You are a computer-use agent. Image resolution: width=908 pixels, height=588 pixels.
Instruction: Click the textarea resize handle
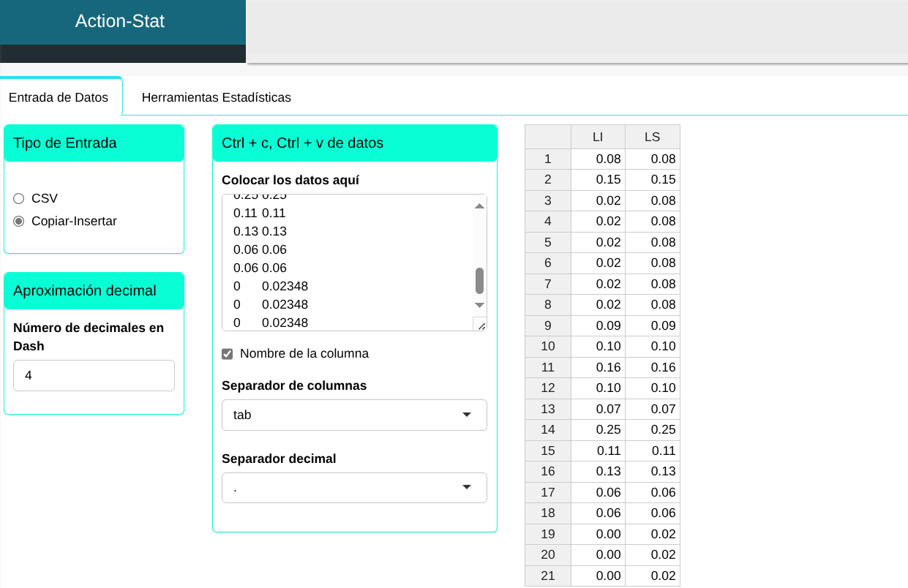tap(480, 325)
